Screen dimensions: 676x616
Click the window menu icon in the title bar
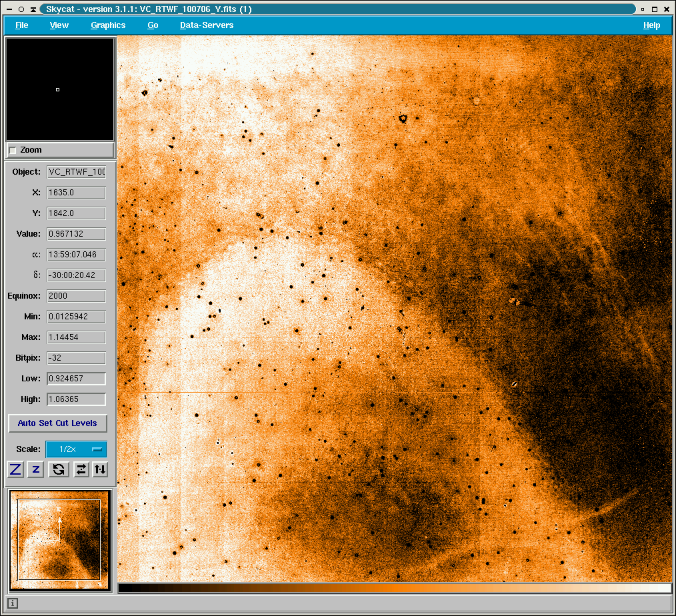[9, 9]
